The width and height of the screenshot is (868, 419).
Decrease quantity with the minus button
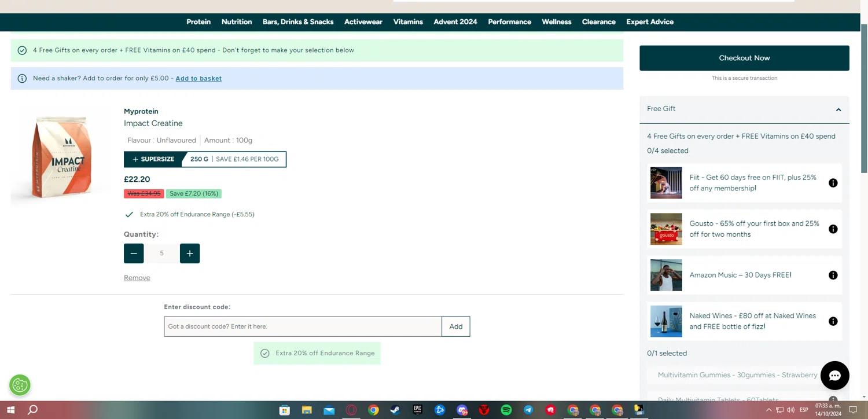[134, 253]
